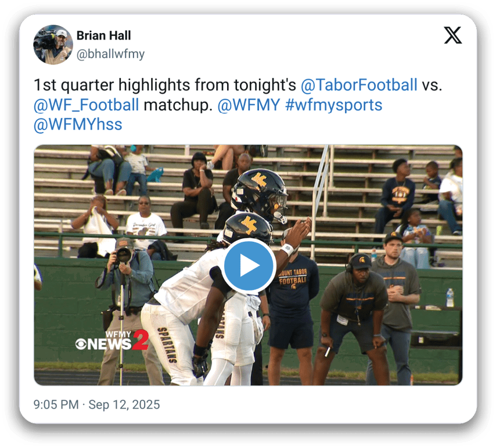Open the @WF_Football mention link
Image resolution: width=496 pixels, height=448 pixels.
(x=87, y=105)
